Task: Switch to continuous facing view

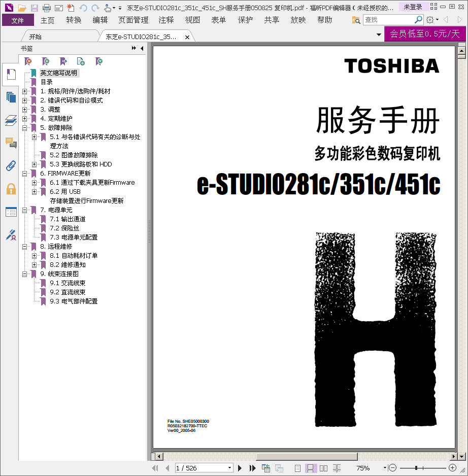Action: [x=337, y=468]
